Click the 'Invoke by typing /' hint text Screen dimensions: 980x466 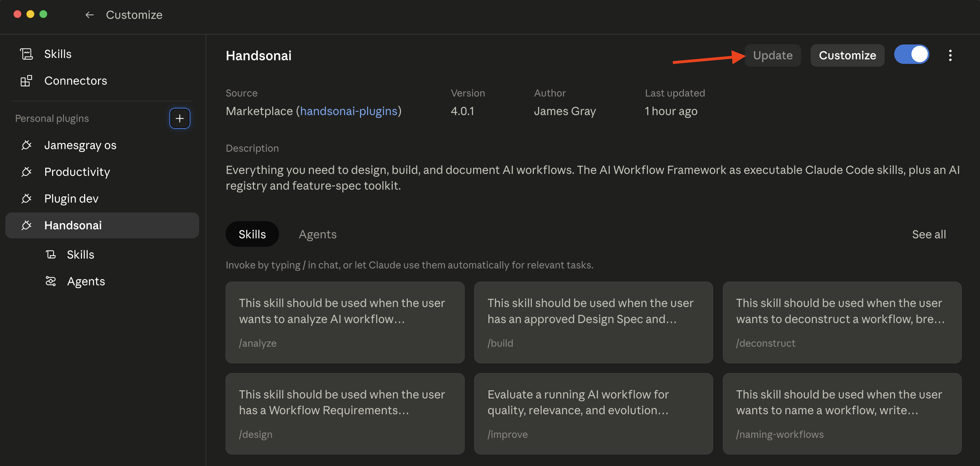[x=409, y=265]
